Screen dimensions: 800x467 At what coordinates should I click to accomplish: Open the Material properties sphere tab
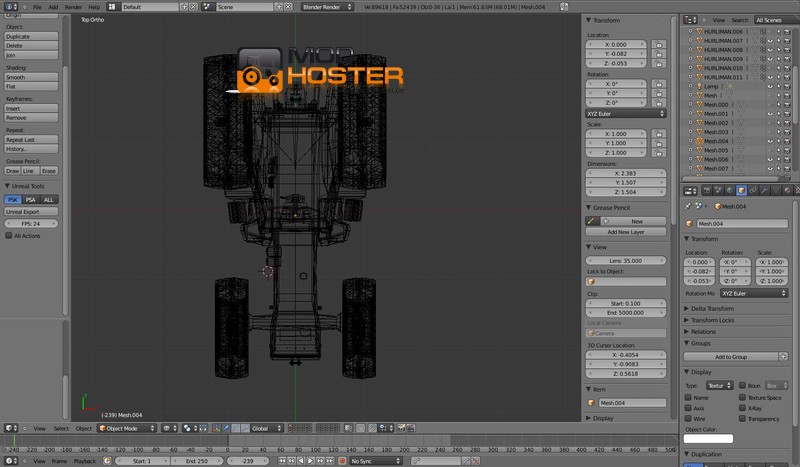[x=787, y=190]
